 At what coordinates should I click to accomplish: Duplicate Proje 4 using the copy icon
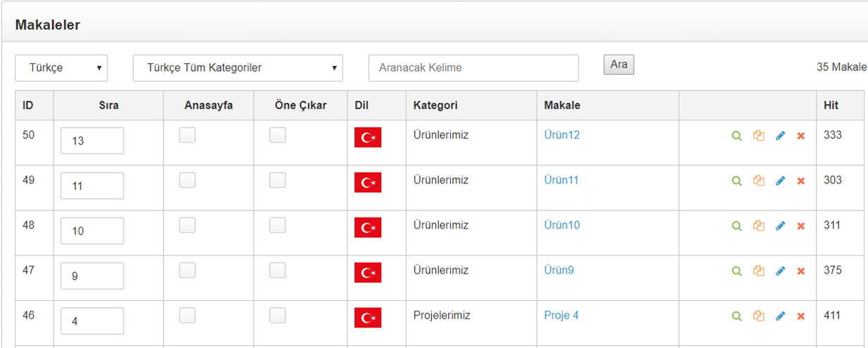[759, 316]
